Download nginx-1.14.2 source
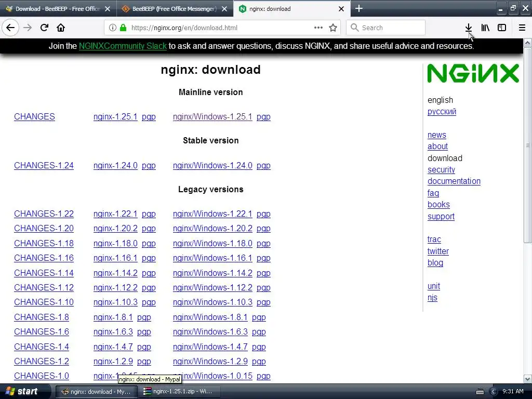Viewport: 532px width, 399px height. [115, 273]
